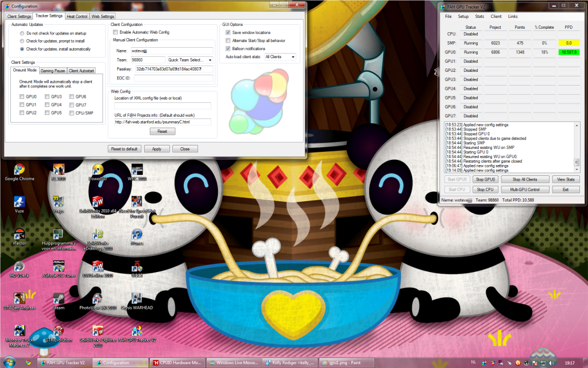This screenshot has width=588, height=368.
Task: Click the Passkey input field
Action: click(174, 69)
